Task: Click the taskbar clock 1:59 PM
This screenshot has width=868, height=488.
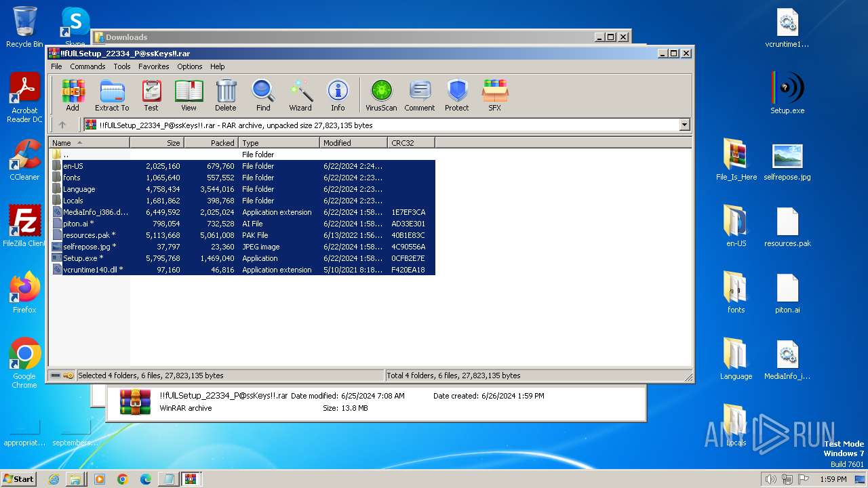Action: coord(833,479)
